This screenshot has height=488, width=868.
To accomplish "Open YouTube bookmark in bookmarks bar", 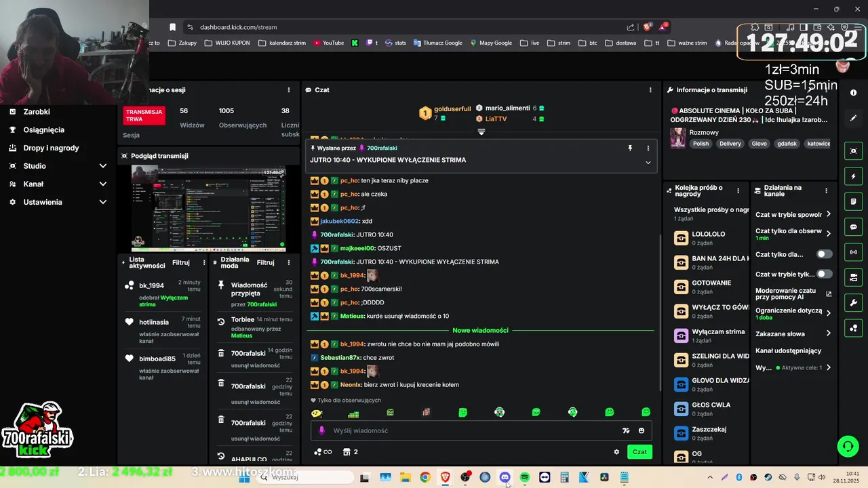I will (328, 43).
